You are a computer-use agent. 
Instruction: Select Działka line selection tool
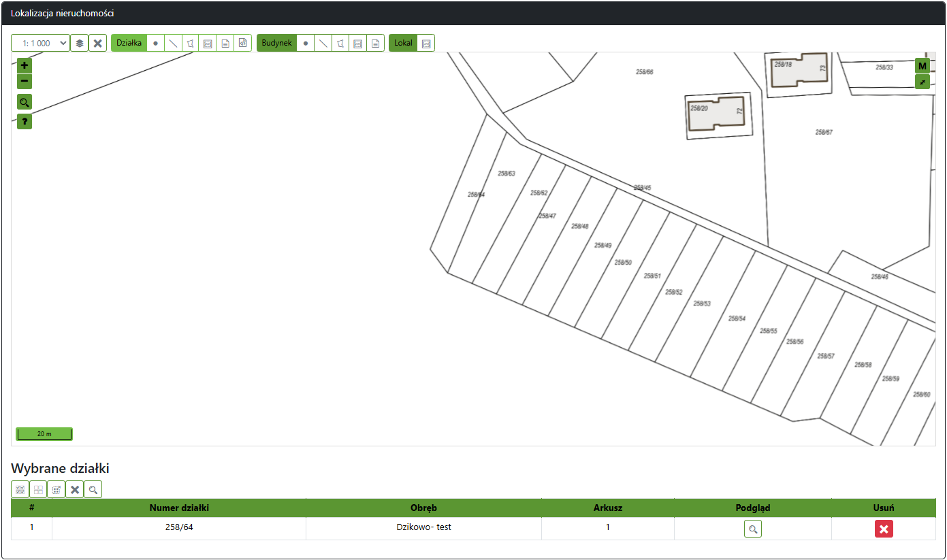point(174,43)
